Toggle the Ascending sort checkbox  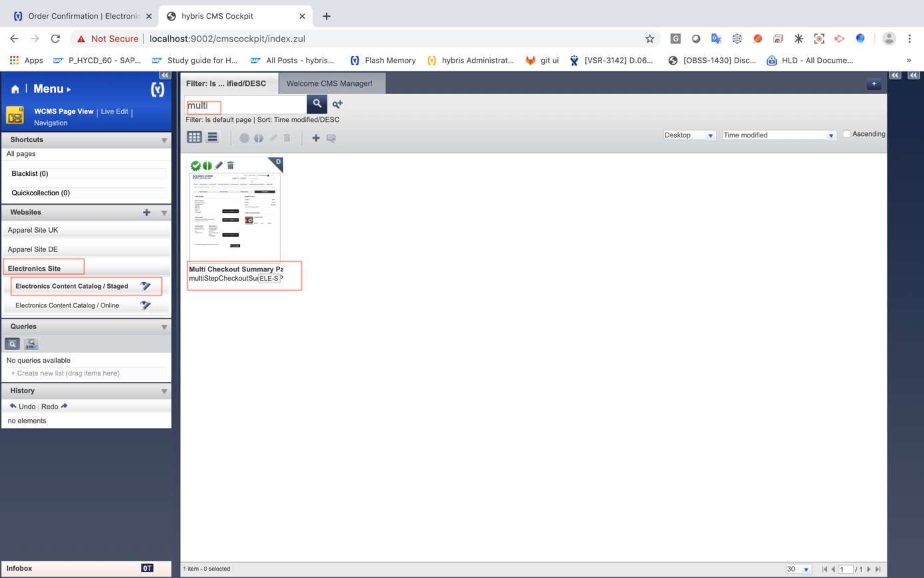pos(847,134)
